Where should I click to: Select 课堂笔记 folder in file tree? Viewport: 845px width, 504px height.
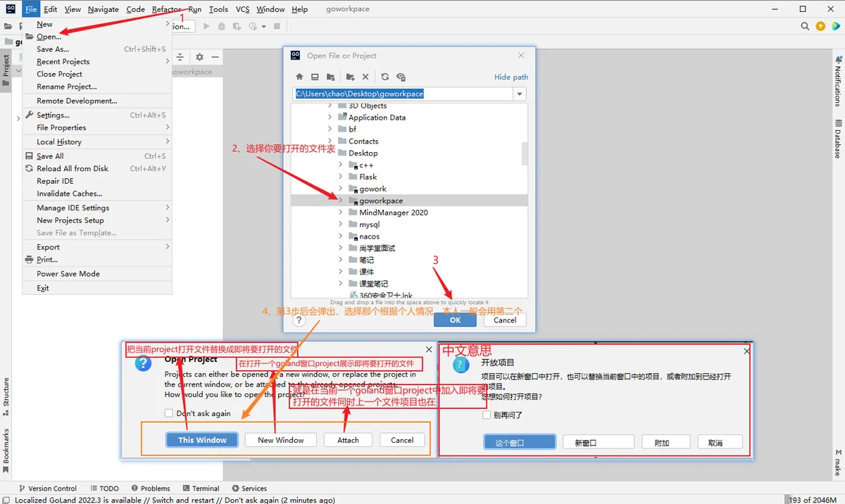[409, 284]
